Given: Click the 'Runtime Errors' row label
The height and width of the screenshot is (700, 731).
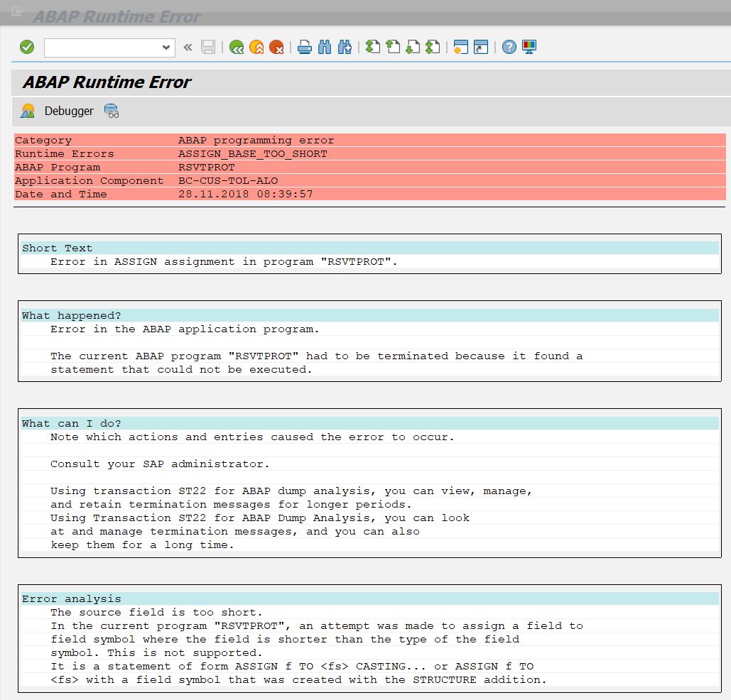Looking at the screenshot, I should coord(65,154).
